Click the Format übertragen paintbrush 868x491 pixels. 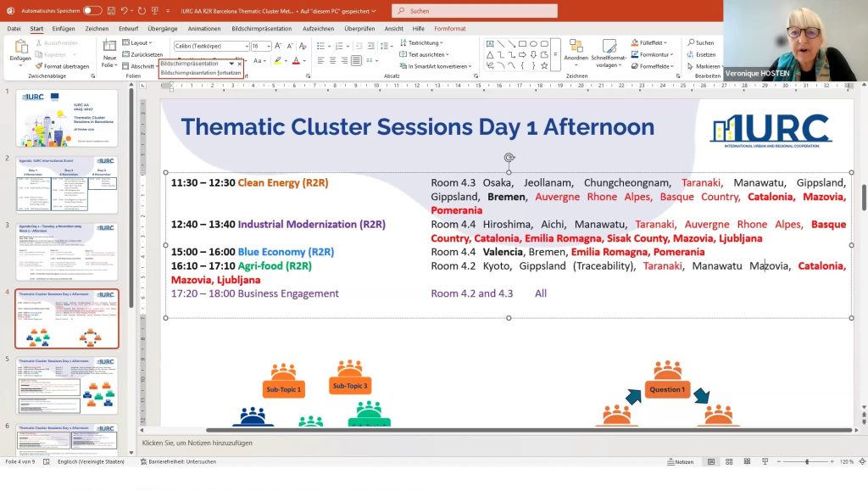coord(63,66)
